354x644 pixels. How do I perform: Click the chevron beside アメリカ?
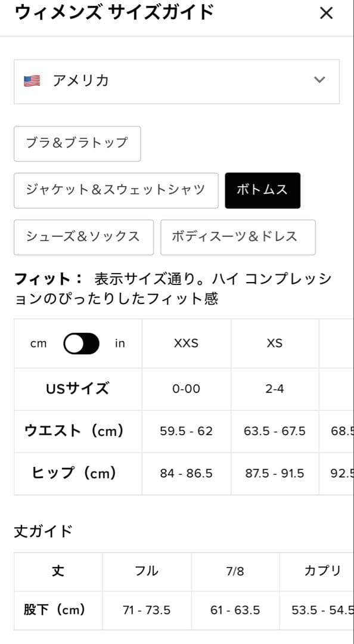(319, 80)
